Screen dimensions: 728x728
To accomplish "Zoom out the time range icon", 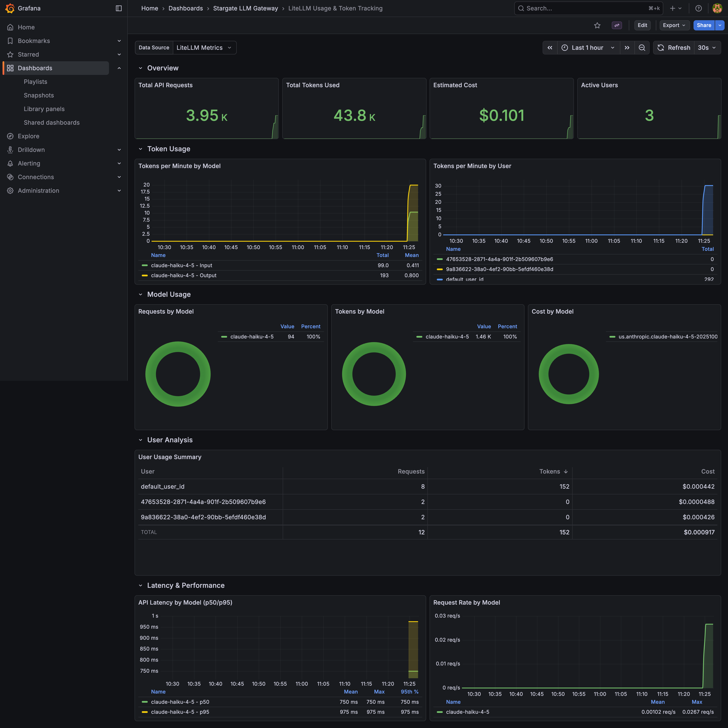I will coord(642,47).
